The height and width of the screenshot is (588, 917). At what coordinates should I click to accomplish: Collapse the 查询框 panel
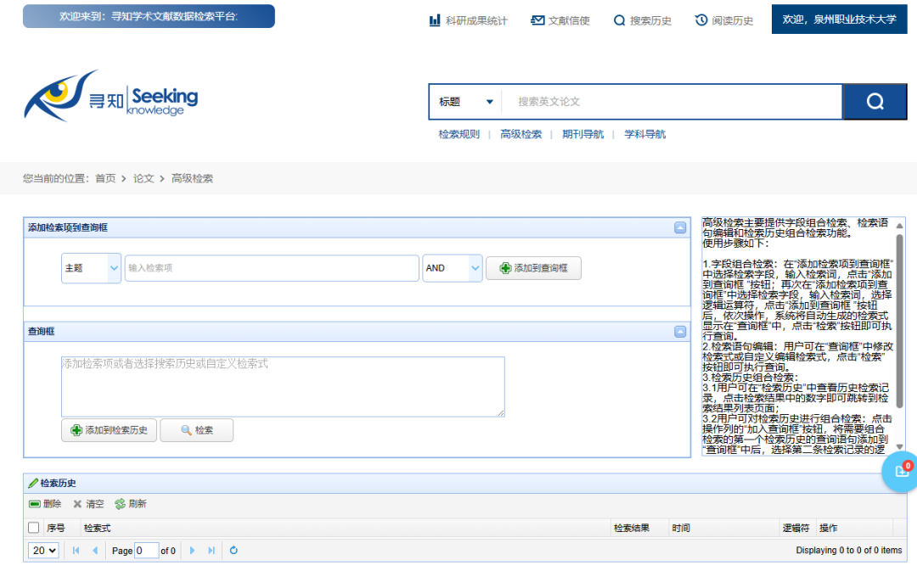coord(680,332)
